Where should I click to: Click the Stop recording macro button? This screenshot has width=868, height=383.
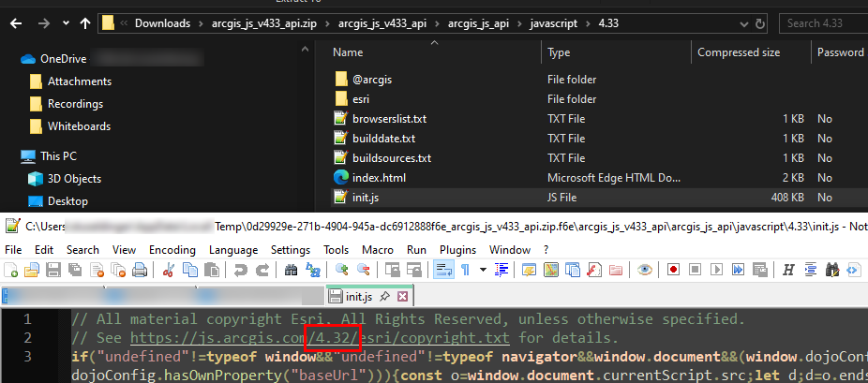(x=696, y=270)
